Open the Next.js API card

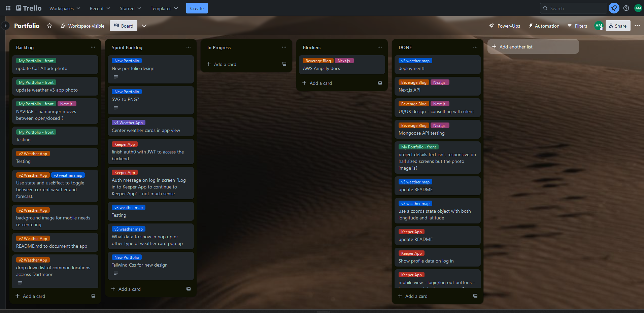[x=438, y=86]
